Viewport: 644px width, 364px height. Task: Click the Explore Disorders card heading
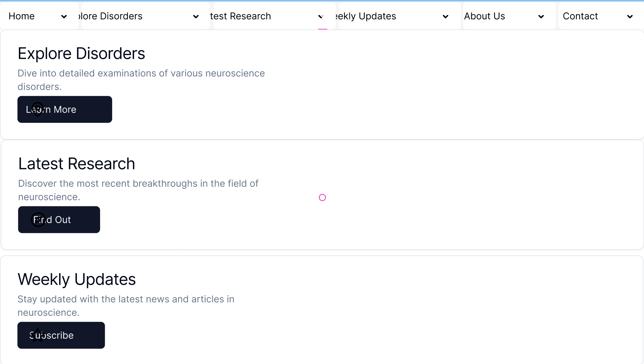(82, 54)
